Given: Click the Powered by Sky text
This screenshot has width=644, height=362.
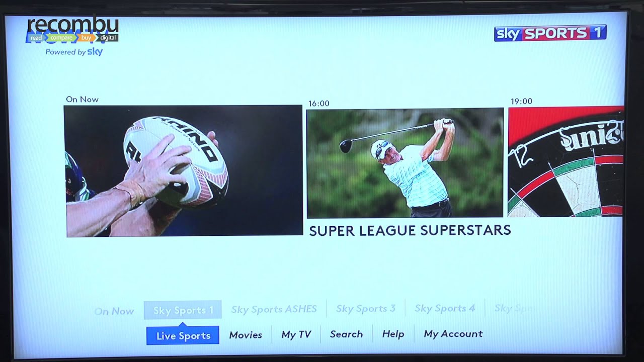Looking at the screenshot, I should point(74,52).
